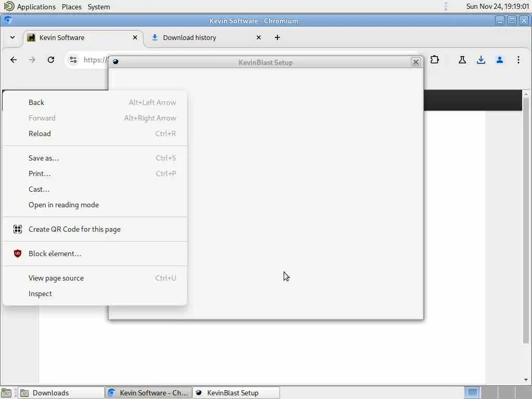
Task: Expand the tab search dropdown arrow
Action: pyautogui.click(x=12, y=37)
